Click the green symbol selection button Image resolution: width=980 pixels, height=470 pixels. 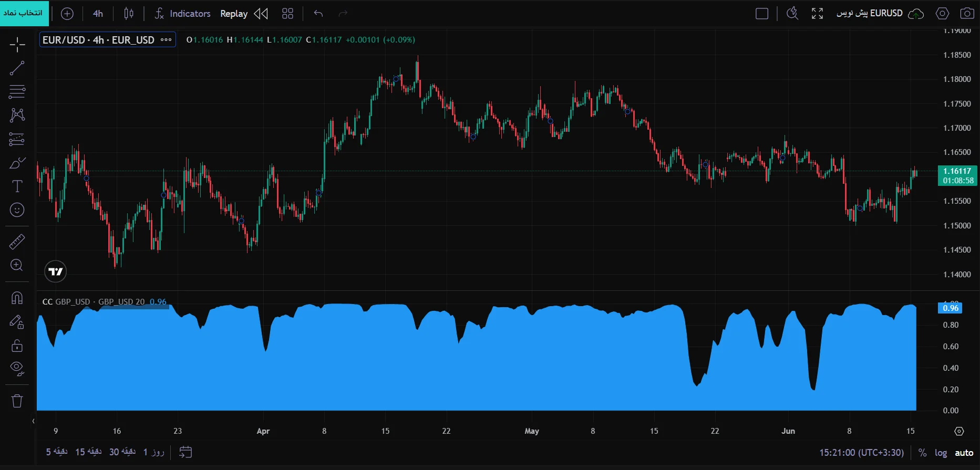tap(24, 13)
